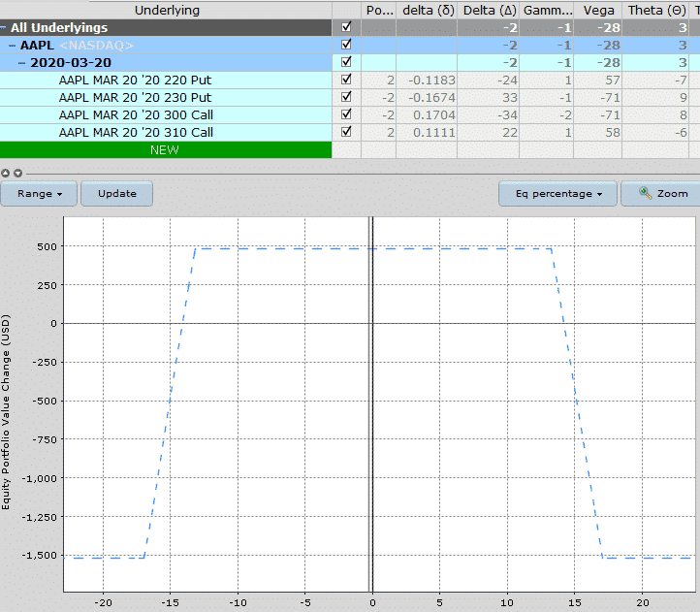Click the magnifier icon on Zoom

point(645,193)
